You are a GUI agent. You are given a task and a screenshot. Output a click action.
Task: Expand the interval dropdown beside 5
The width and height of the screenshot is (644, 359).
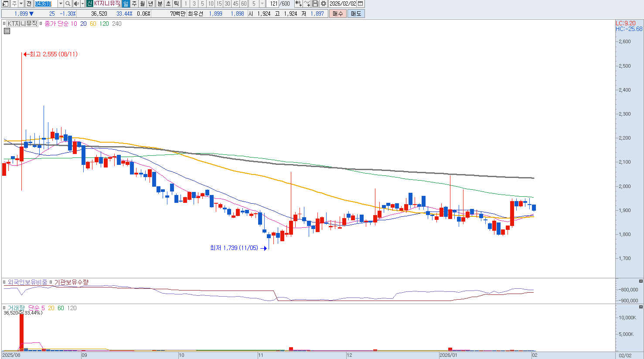coord(262,3)
